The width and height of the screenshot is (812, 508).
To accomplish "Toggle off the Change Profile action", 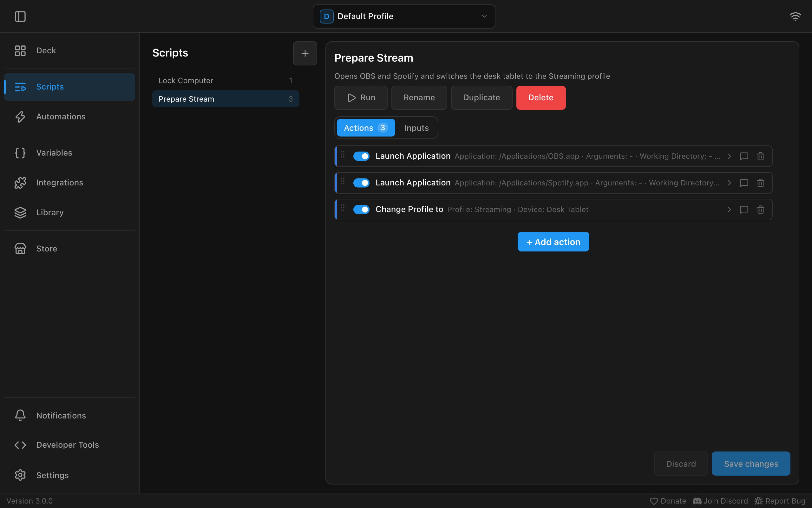I will [361, 210].
